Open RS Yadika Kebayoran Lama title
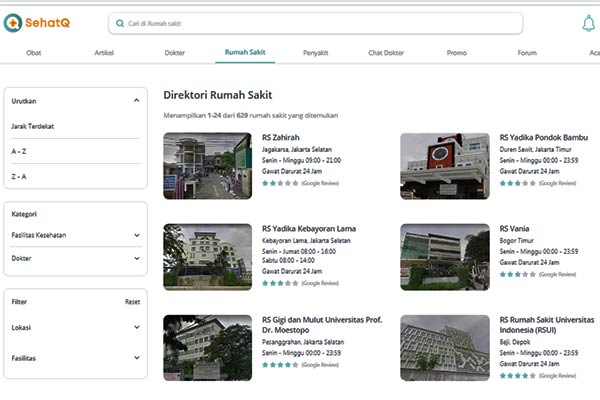Image resolution: width=600 pixels, height=400 pixels. 309,229
